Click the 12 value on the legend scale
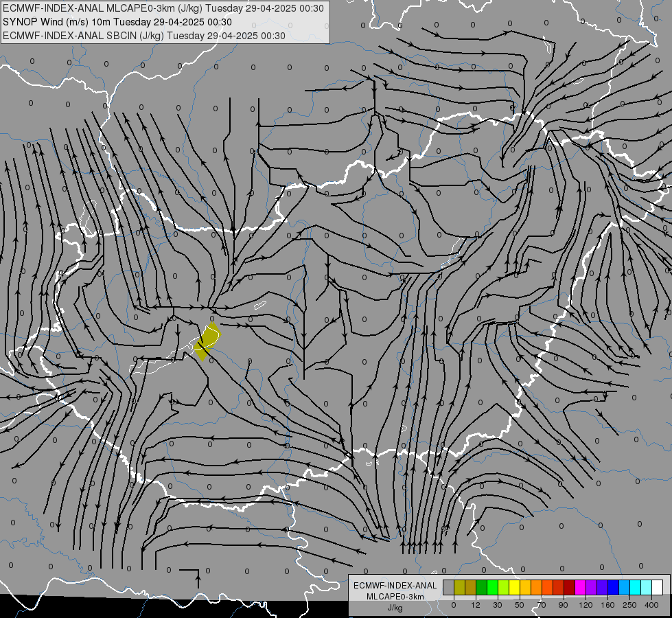Image resolution: width=672 pixels, height=618 pixels. [x=476, y=605]
